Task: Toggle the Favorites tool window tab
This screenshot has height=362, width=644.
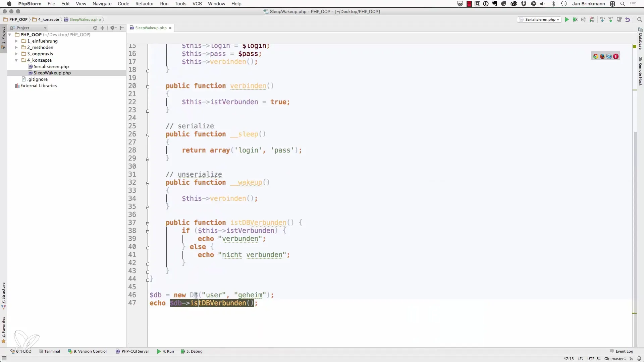Action: [4, 330]
